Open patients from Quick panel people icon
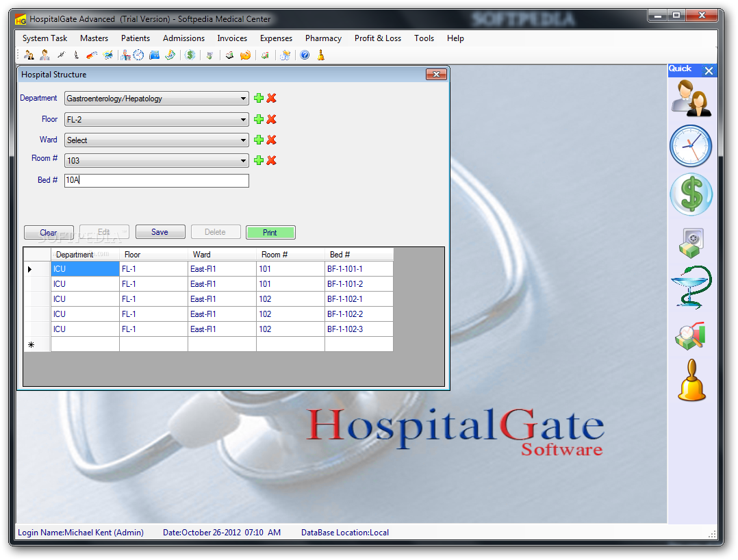738x560 pixels. tap(691, 98)
